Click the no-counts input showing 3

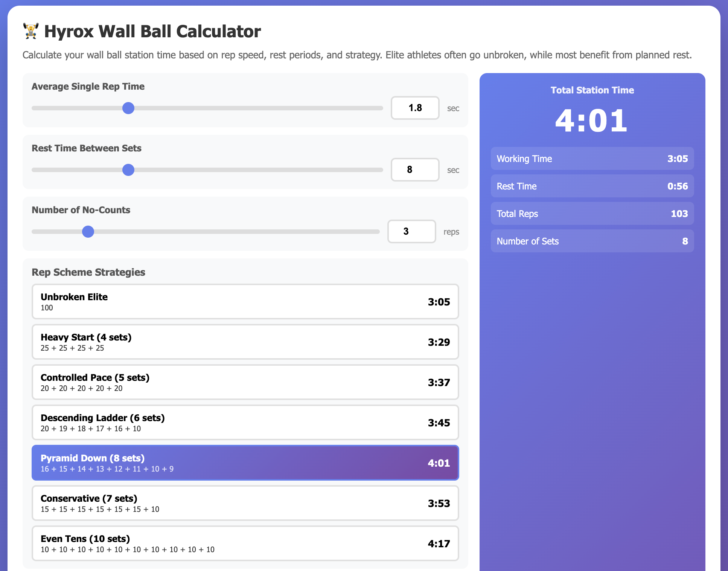point(411,232)
